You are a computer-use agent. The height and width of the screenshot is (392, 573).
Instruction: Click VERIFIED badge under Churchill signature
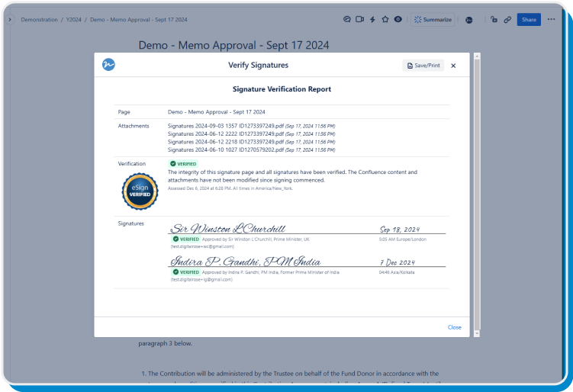(x=185, y=239)
